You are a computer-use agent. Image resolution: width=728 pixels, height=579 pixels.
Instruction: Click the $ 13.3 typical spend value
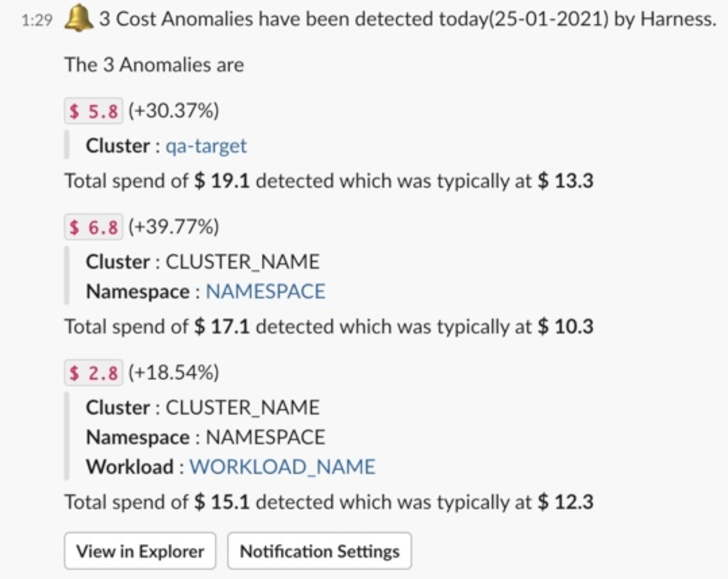coord(566,181)
